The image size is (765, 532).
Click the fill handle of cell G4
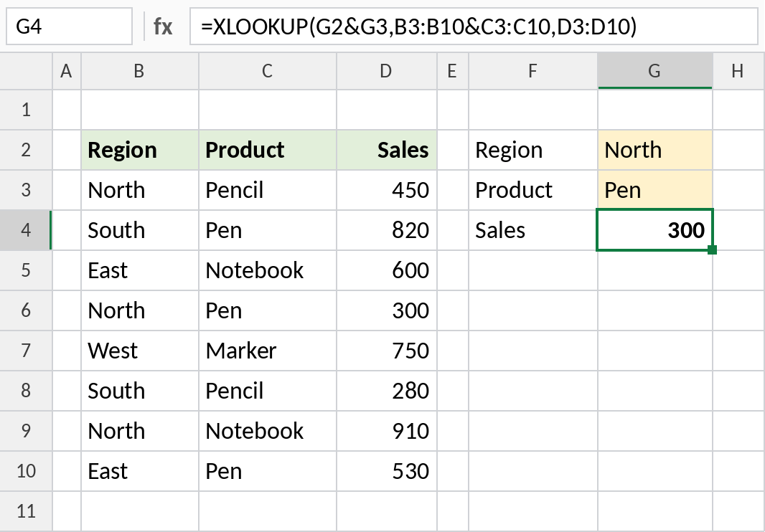[x=712, y=250]
